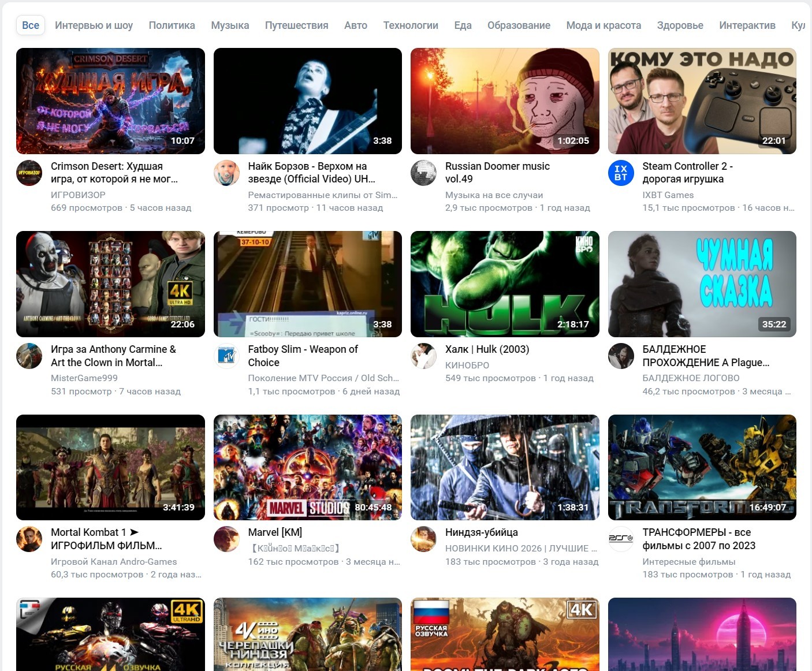Click the Mortal Kombat 1 ИГРОФИЛЬМ title

[106, 539]
